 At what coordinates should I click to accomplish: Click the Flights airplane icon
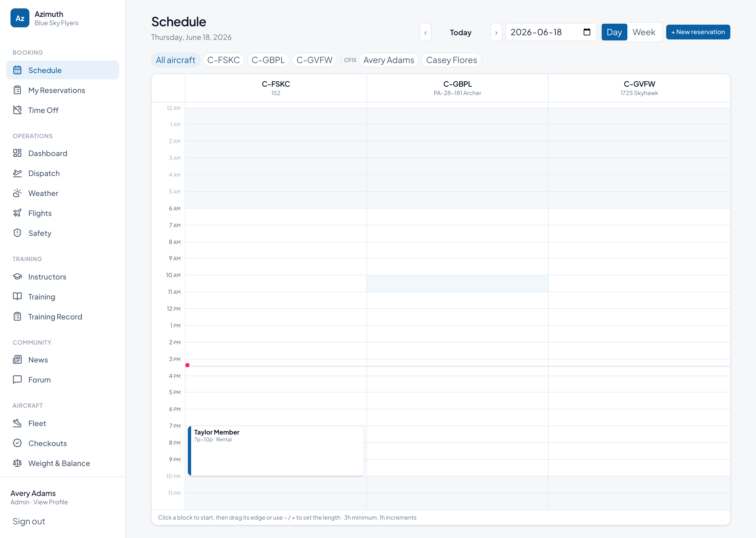pyautogui.click(x=17, y=213)
